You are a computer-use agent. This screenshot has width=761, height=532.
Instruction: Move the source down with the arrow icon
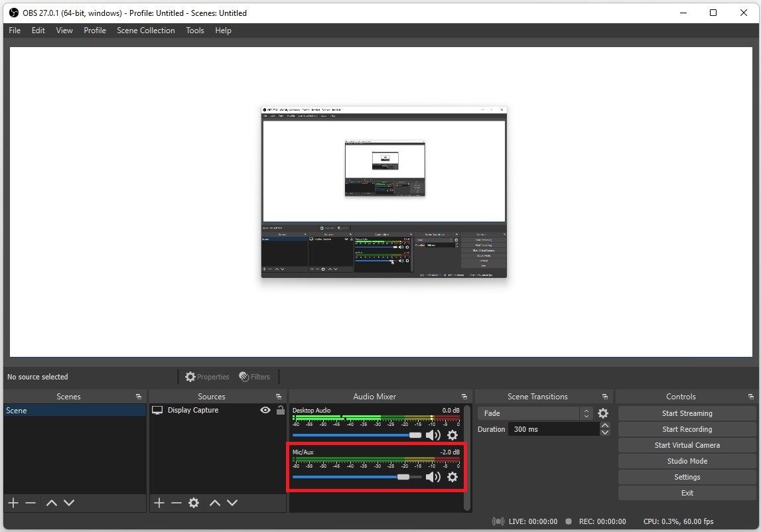[x=232, y=503]
